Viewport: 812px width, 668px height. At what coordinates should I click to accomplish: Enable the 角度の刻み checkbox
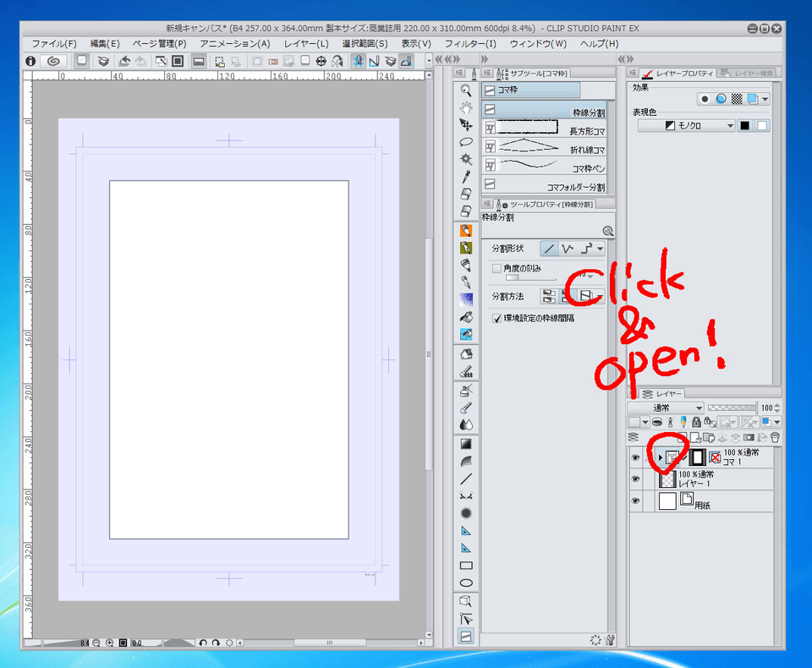click(x=496, y=268)
